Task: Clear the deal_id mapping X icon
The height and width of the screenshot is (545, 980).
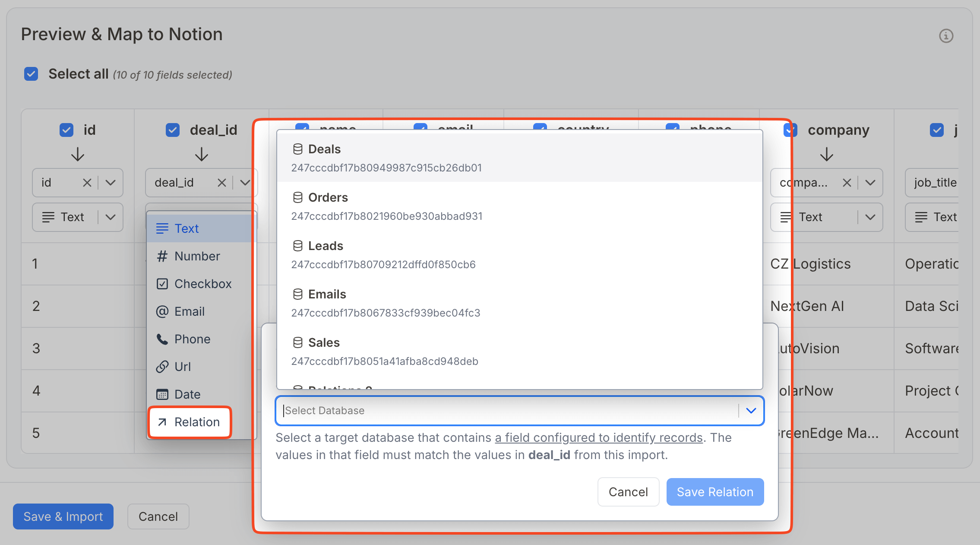Action: click(x=221, y=183)
